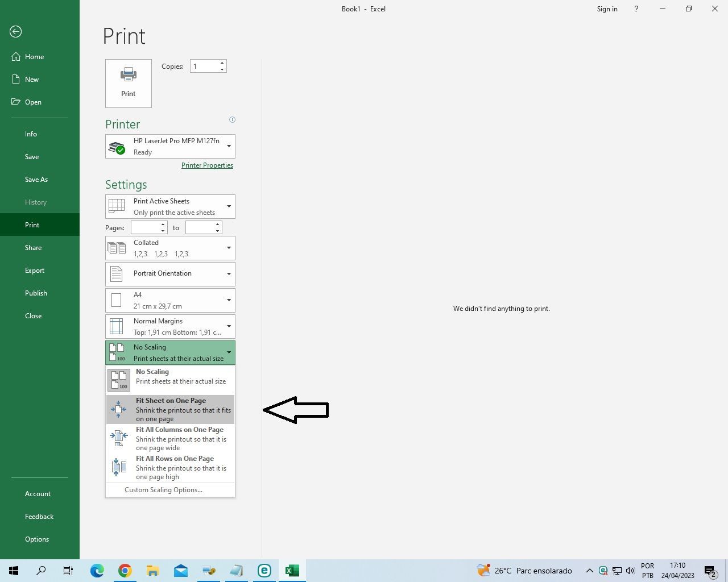728x582 pixels.
Task: Switch to the Export menu item
Action: click(x=35, y=270)
